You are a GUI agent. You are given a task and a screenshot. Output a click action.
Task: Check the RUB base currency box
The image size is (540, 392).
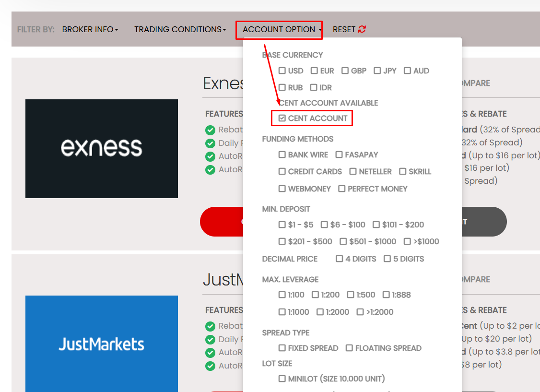(x=282, y=87)
